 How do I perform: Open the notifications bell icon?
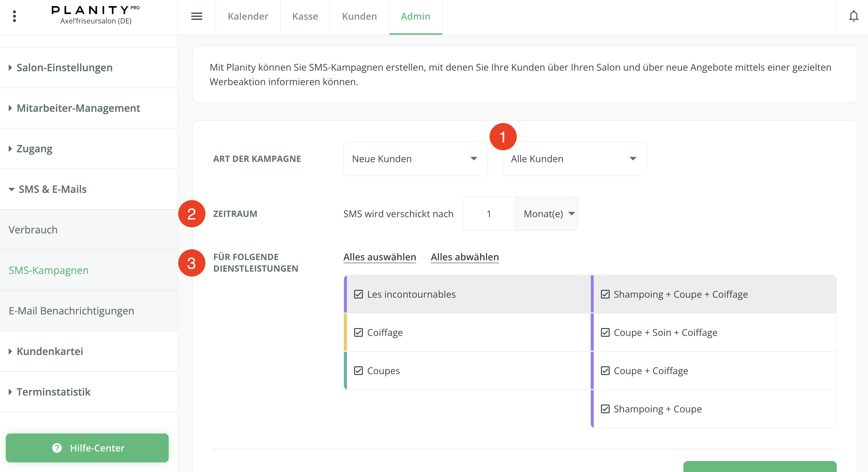853,16
